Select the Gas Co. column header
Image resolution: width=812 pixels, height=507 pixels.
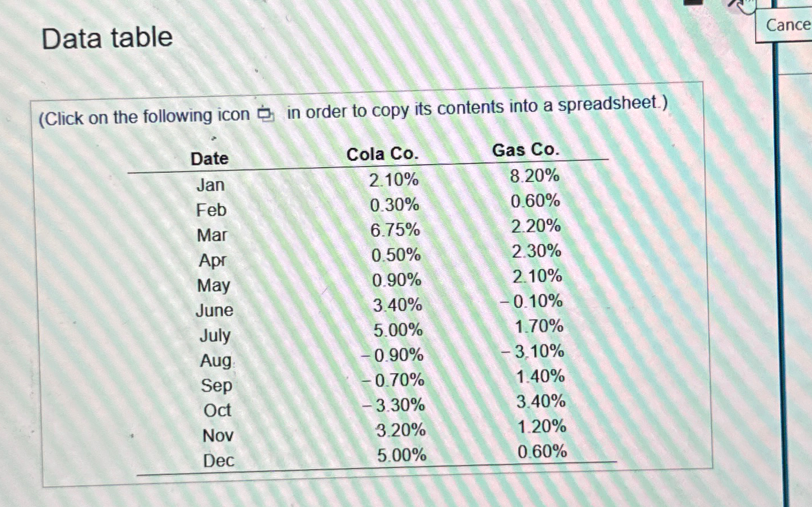[x=526, y=150]
